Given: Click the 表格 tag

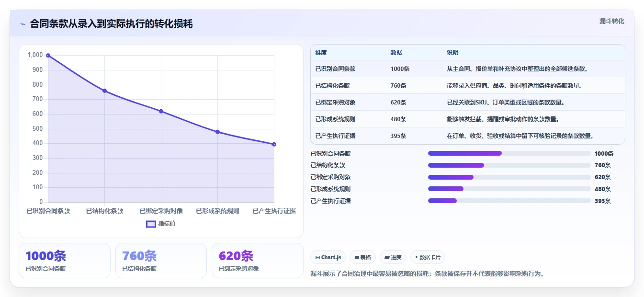Looking at the screenshot, I should [362, 257].
